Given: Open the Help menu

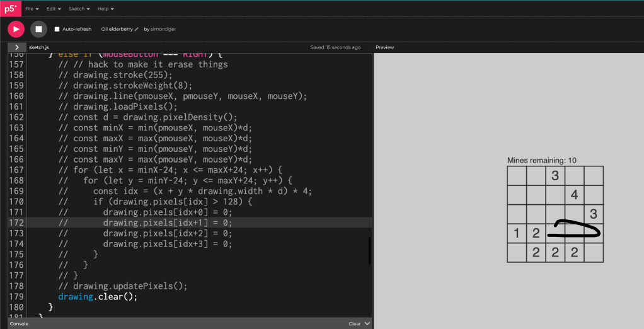Looking at the screenshot, I should coord(105,9).
